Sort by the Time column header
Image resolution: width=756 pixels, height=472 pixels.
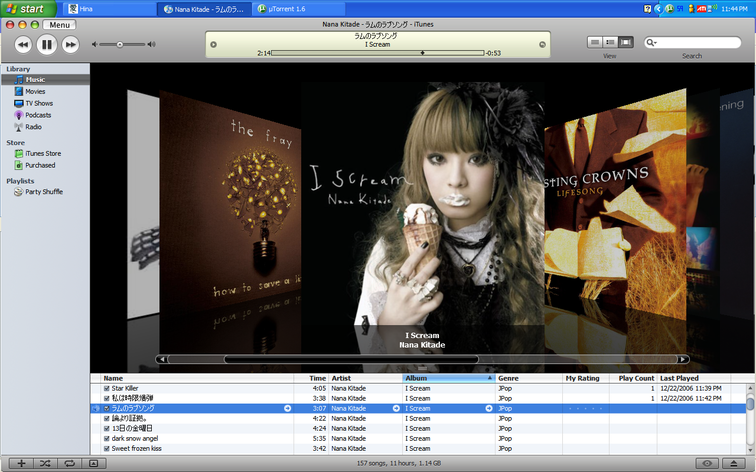coord(311,378)
